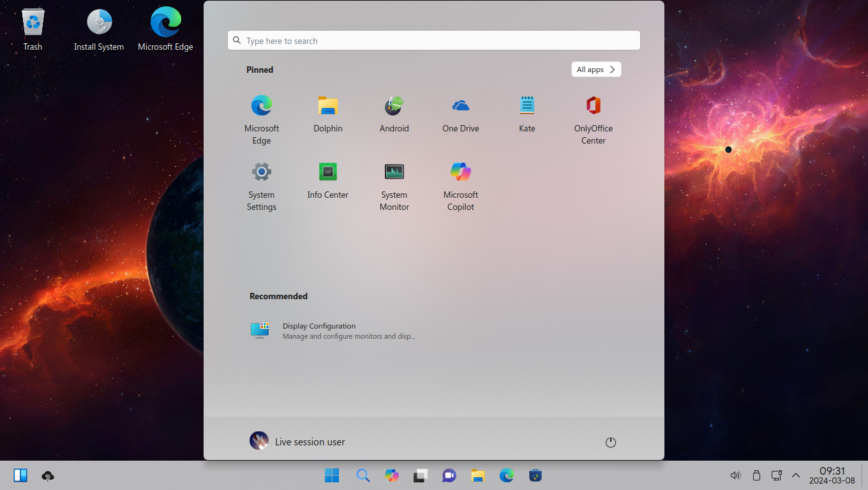Image resolution: width=868 pixels, height=490 pixels.
Task: Click the Live session user name
Action: pyautogui.click(x=310, y=442)
